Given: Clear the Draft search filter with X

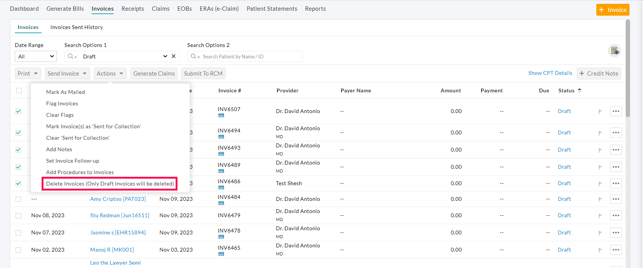Looking at the screenshot, I should point(174,56).
